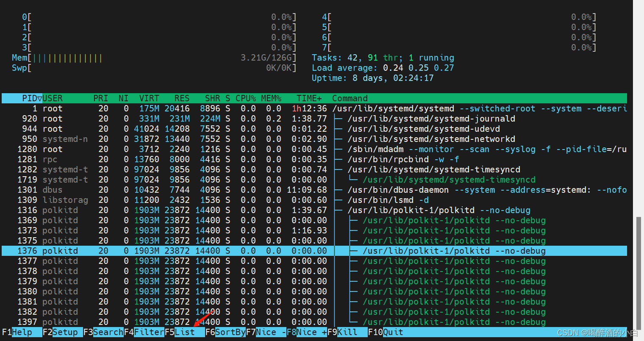Viewport: 644px width, 341px height.
Task: Click the CPU 4 usage meter
Action: pos(459,17)
